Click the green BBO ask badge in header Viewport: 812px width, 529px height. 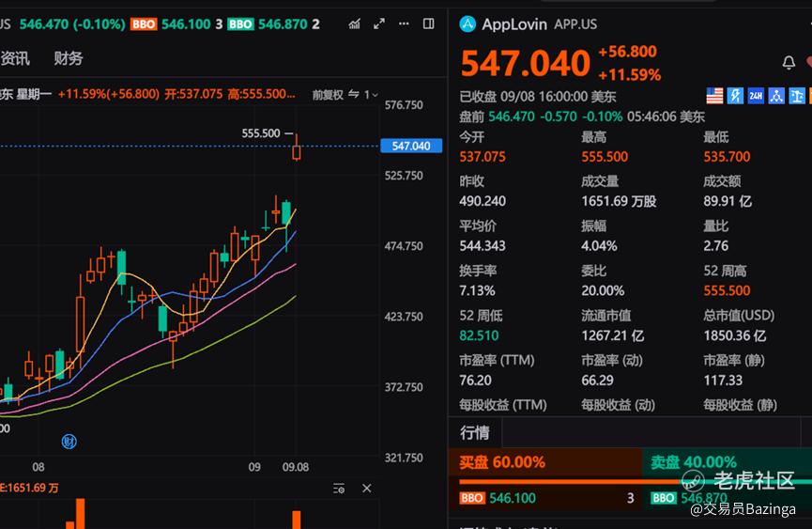click(240, 24)
